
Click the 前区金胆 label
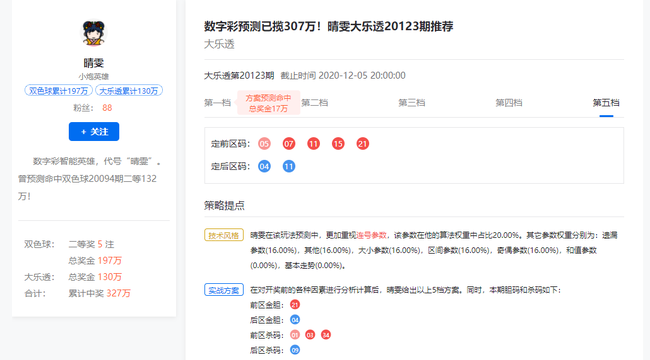click(267, 305)
